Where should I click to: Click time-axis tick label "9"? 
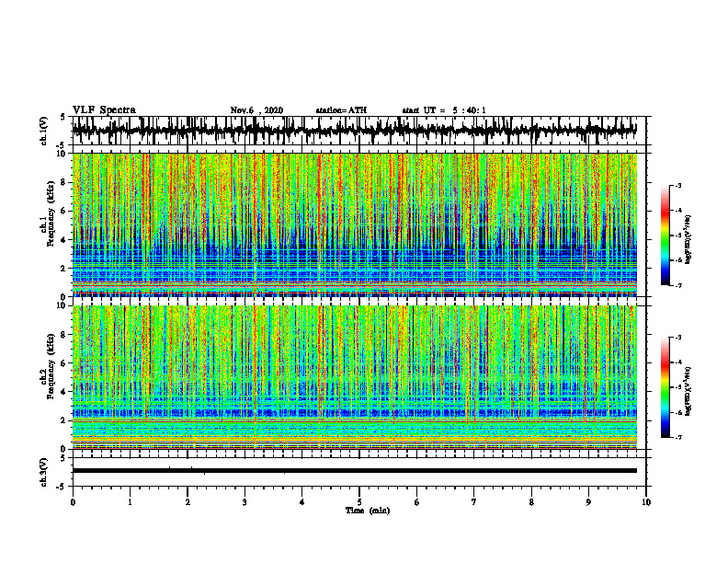(x=588, y=502)
